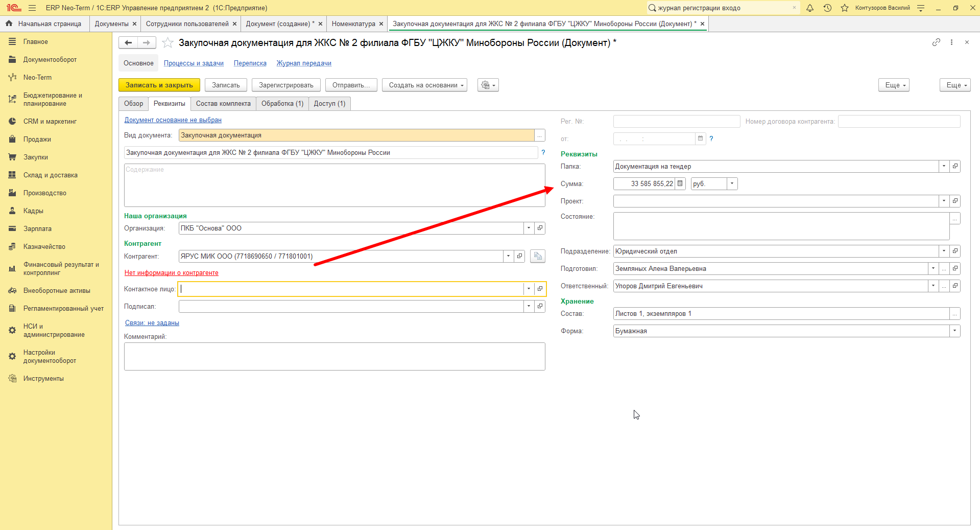Open 'Документ основание не выбран' link
Image resolution: width=980 pixels, height=530 pixels.
pos(173,120)
